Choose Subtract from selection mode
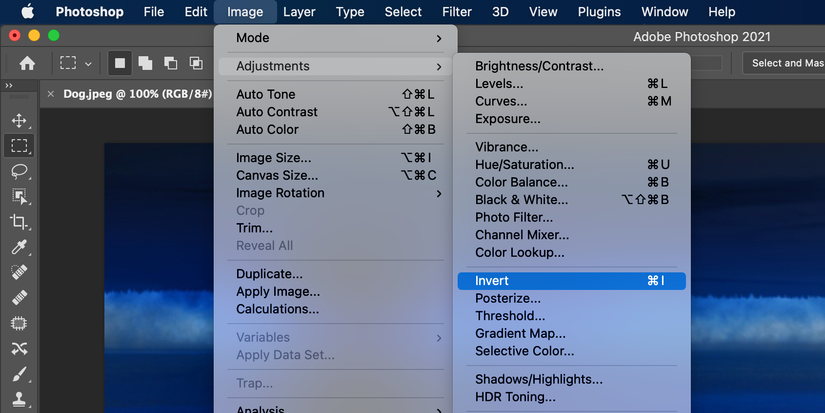Viewport: 825px width, 413px height. (x=170, y=63)
